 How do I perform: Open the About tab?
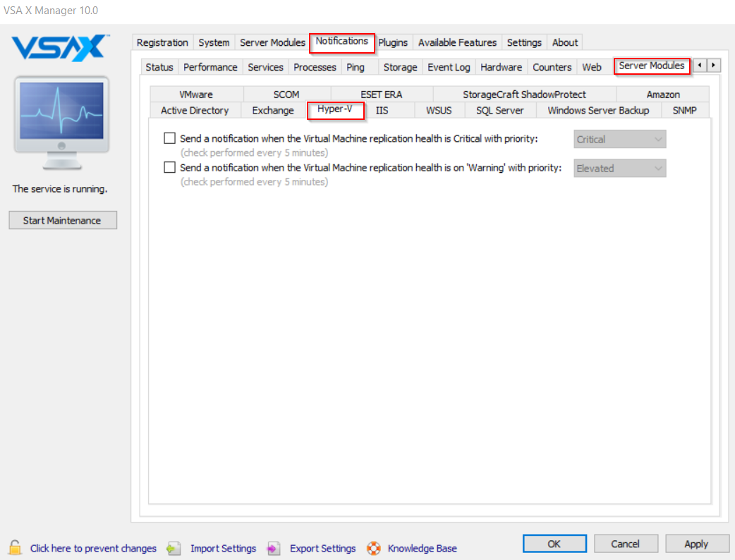565,42
